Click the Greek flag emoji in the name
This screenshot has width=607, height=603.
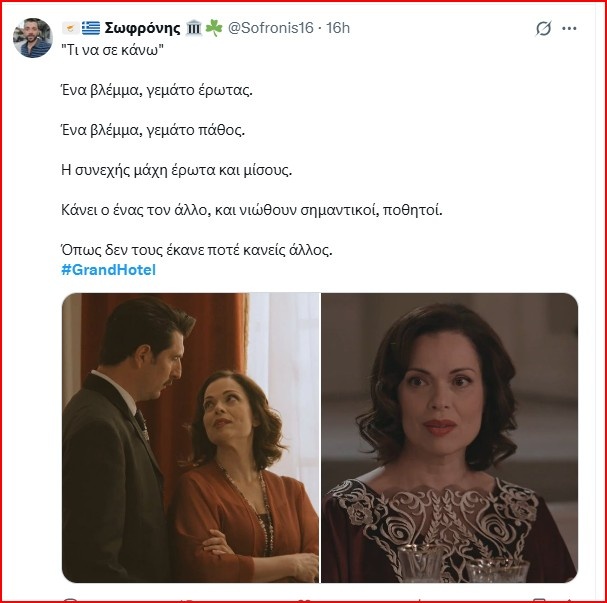click(91, 28)
